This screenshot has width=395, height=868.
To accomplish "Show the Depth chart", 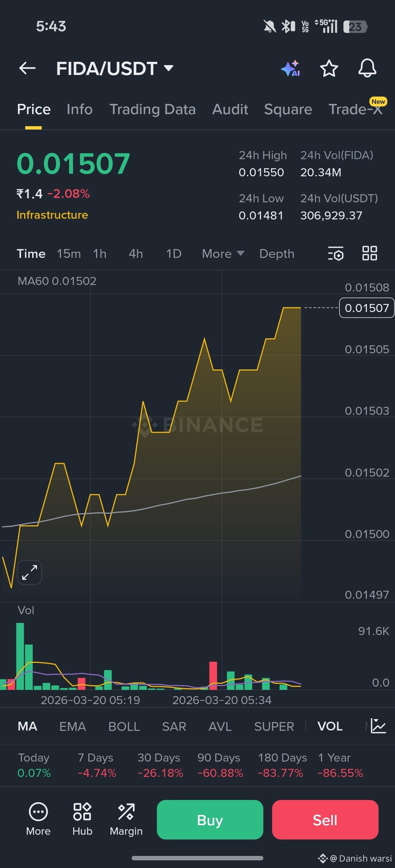I will (277, 253).
